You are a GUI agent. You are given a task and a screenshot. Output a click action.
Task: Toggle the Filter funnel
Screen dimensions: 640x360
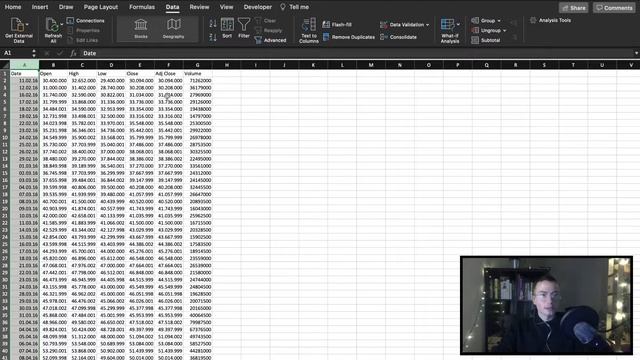(x=244, y=28)
